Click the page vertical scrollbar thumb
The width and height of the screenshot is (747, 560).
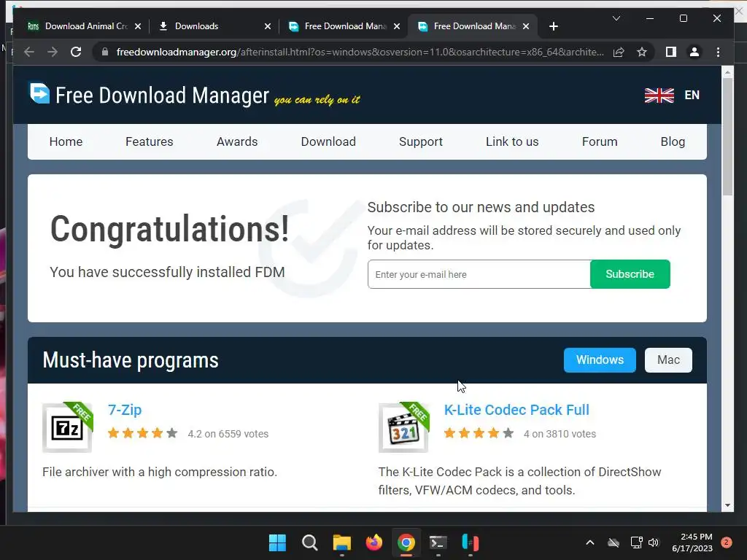pos(727,136)
